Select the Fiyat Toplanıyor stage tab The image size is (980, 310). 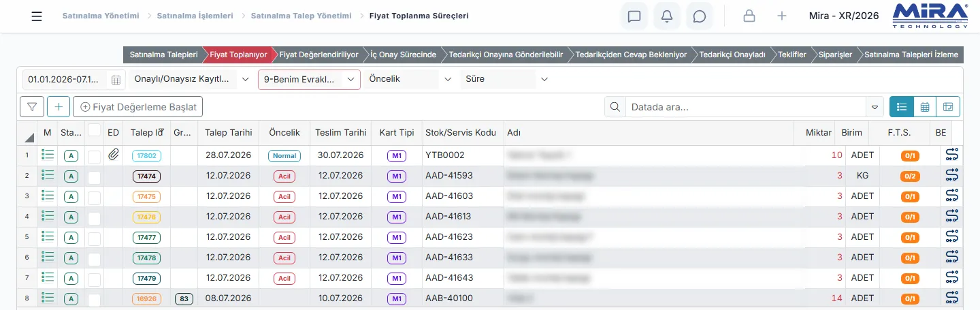pyautogui.click(x=238, y=55)
